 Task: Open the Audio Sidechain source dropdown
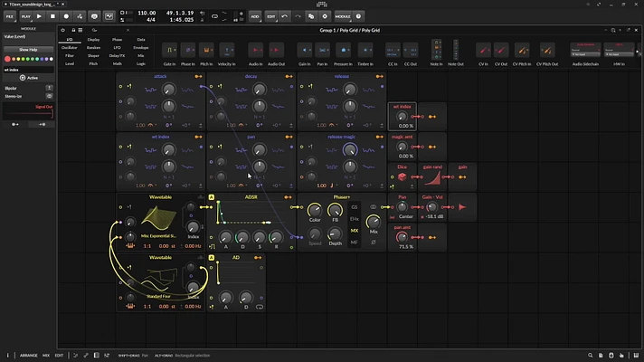585,54
